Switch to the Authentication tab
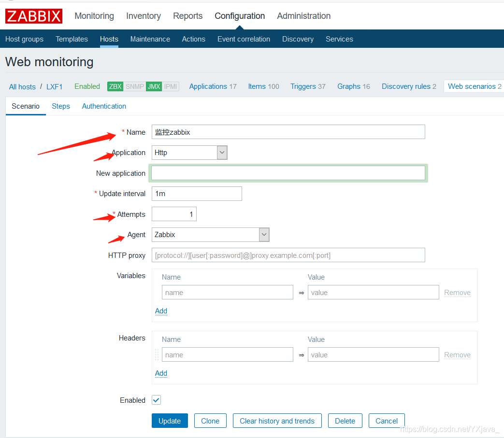This screenshot has height=438, width=504. [104, 106]
